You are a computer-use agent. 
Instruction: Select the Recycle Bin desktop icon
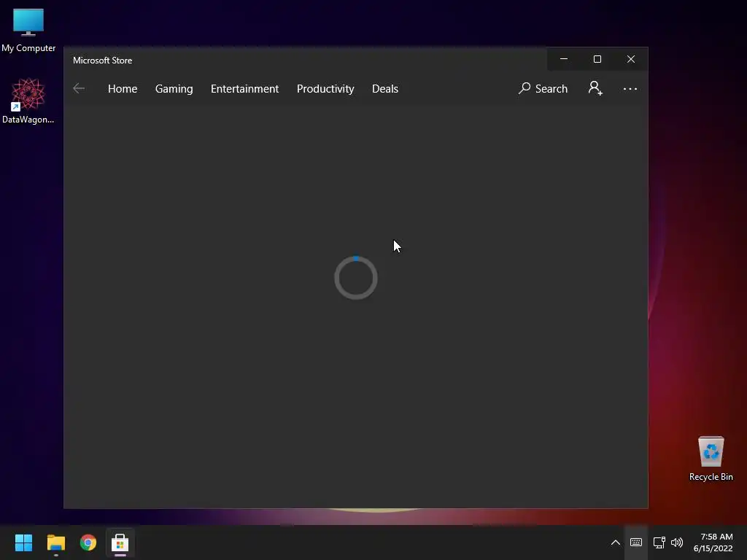(711, 459)
